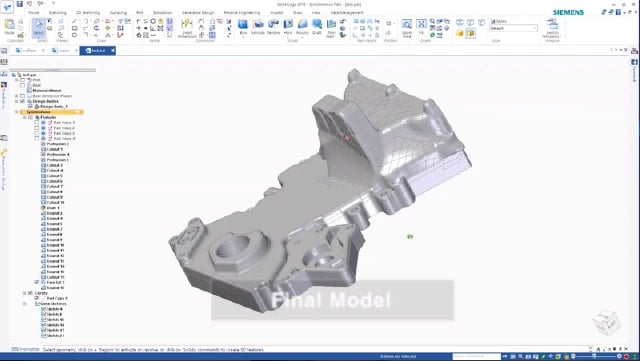
Task: Click the Paste button in Clipboard group
Action: (9, 27)
